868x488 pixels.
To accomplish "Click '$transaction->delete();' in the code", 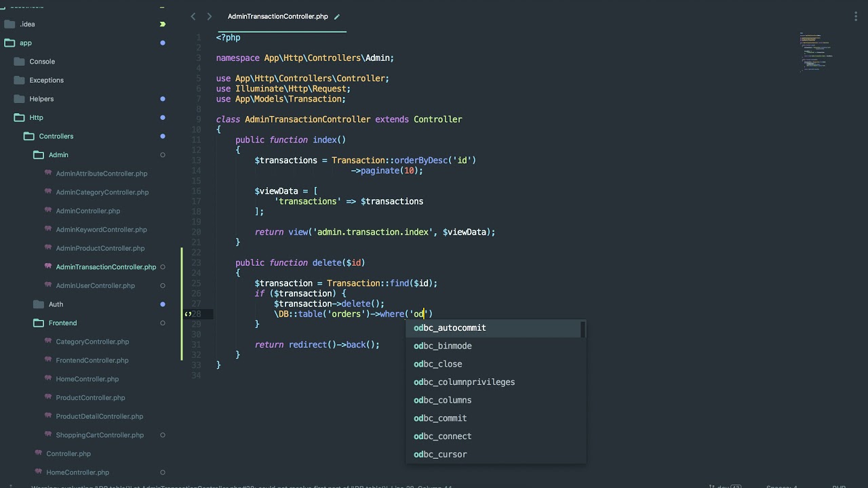I will point(329,304).
